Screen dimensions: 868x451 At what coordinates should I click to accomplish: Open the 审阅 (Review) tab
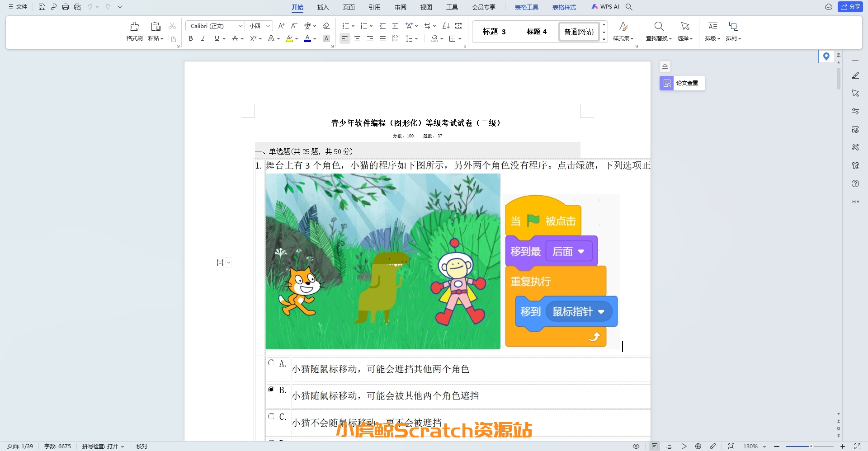[400, 7]
